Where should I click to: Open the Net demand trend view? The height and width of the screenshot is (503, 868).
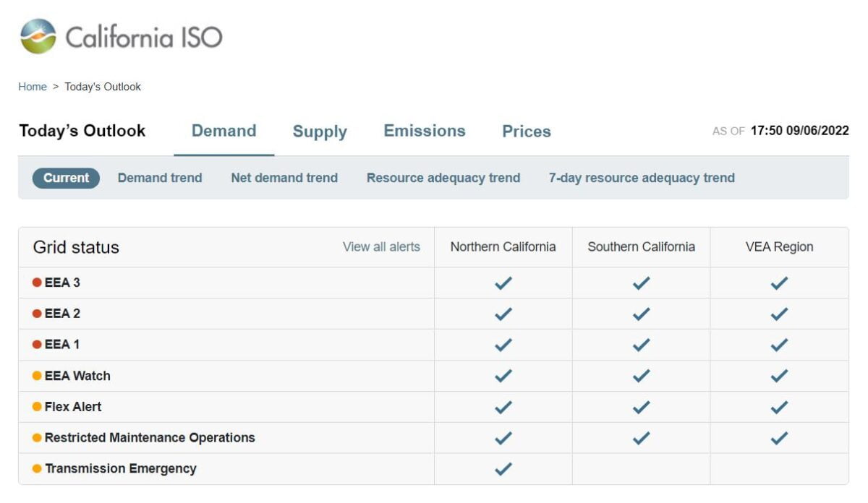(x=284, y=178)
